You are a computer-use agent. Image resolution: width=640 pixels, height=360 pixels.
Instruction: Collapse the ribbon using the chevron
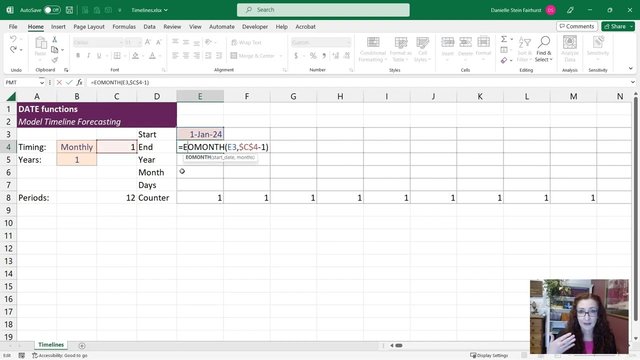(x=631, y=69)
